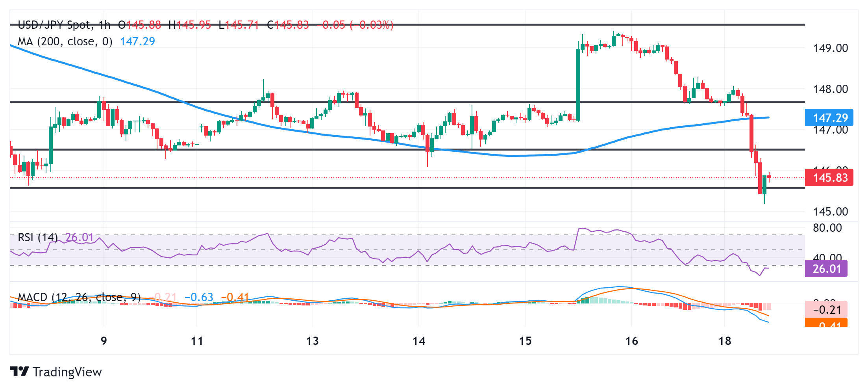Click date label 16 on time axis
Image resolution: width=868 pixels, height=389 pixels.
point(631,341)
